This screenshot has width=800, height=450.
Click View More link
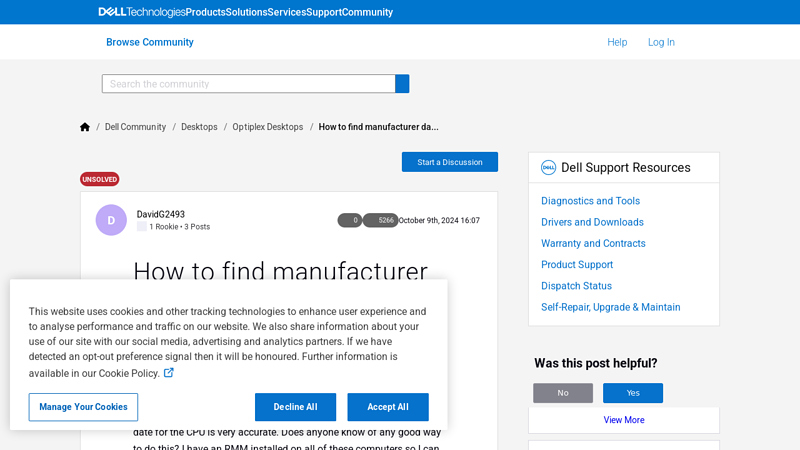623,420
